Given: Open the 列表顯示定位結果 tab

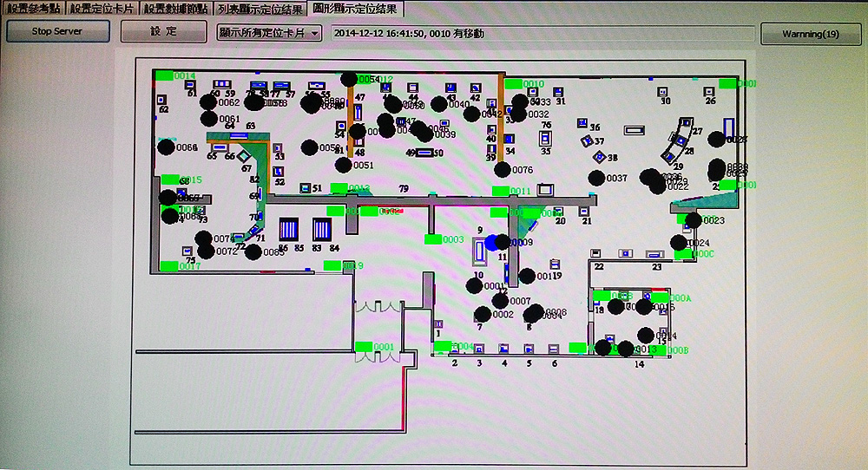Looking at the screenshot, I should 260,8.
